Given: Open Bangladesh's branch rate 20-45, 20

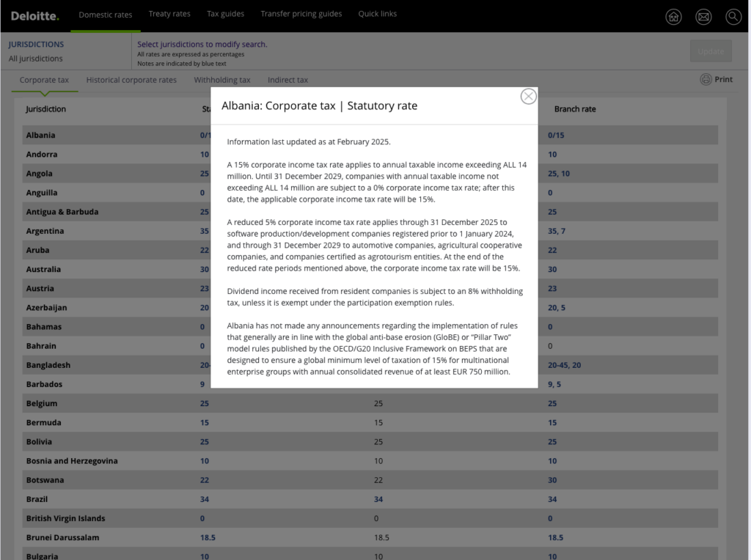Looking at the screenshot, I should coord(565,365).
